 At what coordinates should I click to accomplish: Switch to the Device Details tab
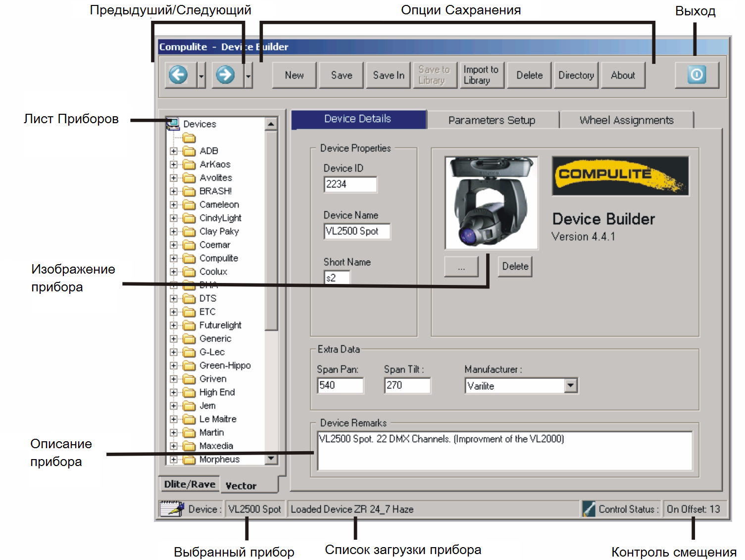click(358, 119)
